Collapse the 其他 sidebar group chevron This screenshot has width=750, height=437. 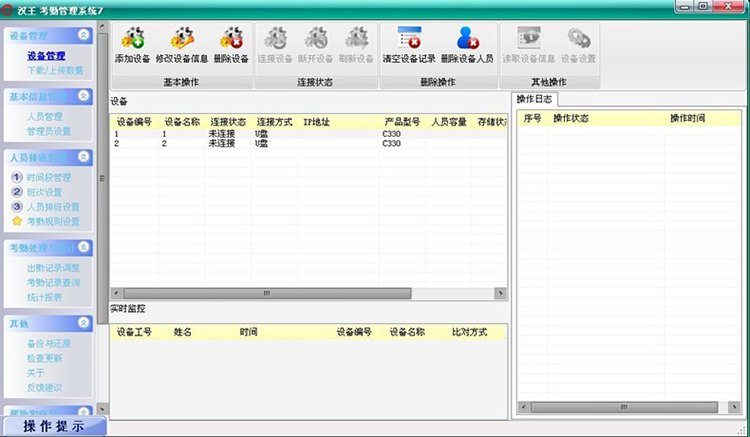tap(83, 323)
